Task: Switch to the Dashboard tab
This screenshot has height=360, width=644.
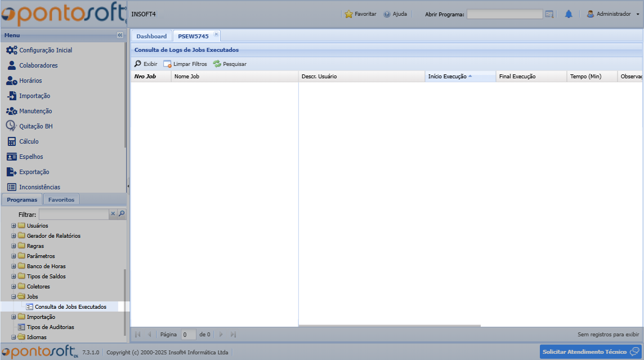Action: click(151, 36)
